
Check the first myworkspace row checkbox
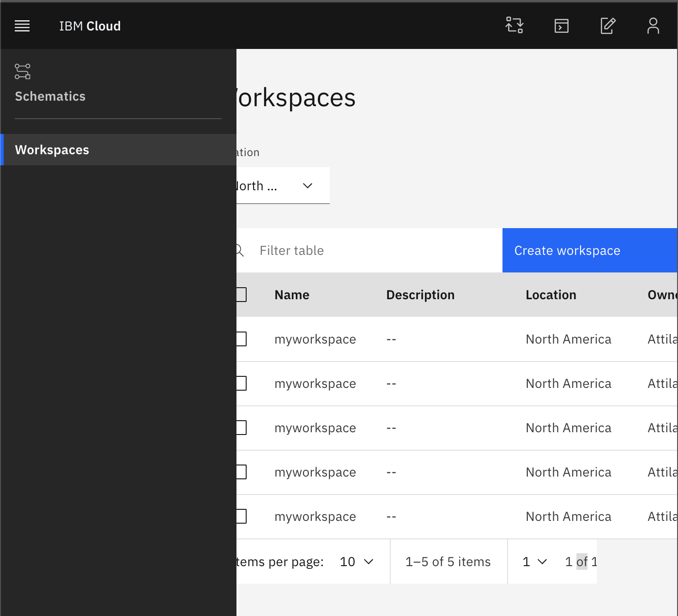pyautogui.click(x=241, y=339)
